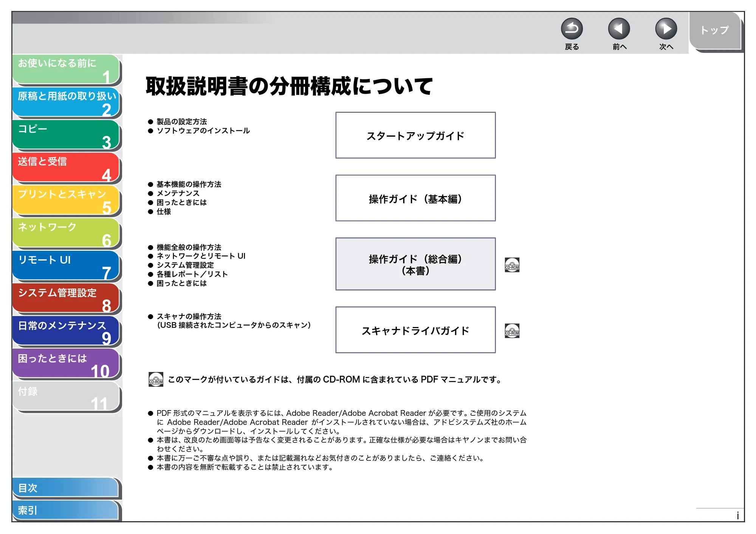Open the トップ tab

pyautogui.click(x=715, y=31)
